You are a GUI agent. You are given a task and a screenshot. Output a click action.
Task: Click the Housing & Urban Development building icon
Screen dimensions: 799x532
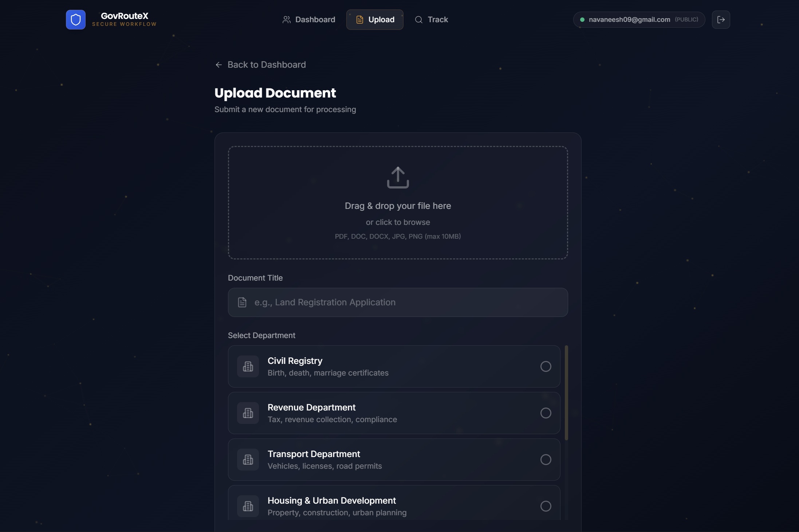[248, 506]
